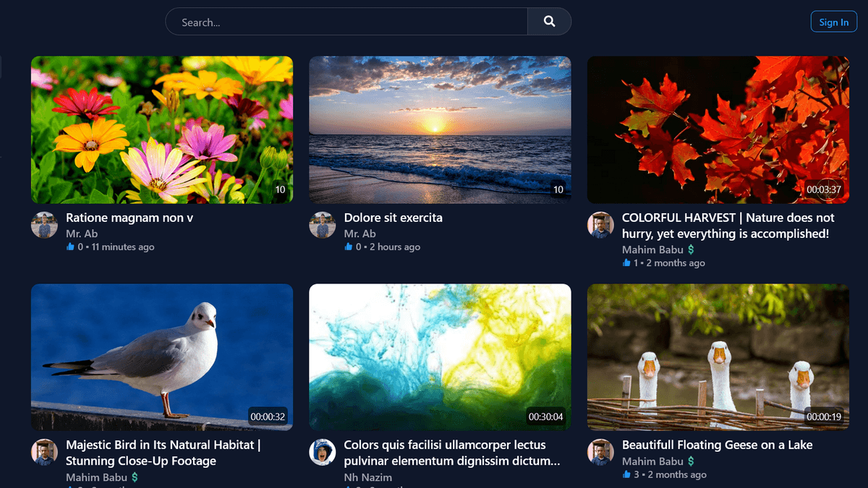The image size is (868, 488).
Task: Open title 'Dolore sit exercita'
Action: [x=393, y=218]
